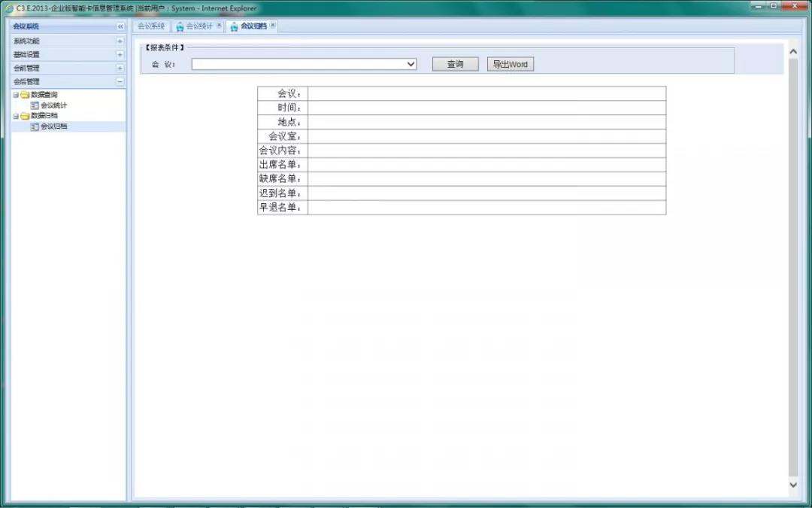Click the scrollbar down arrow
This screenshot has height=508, width=812.
[792, 485]
